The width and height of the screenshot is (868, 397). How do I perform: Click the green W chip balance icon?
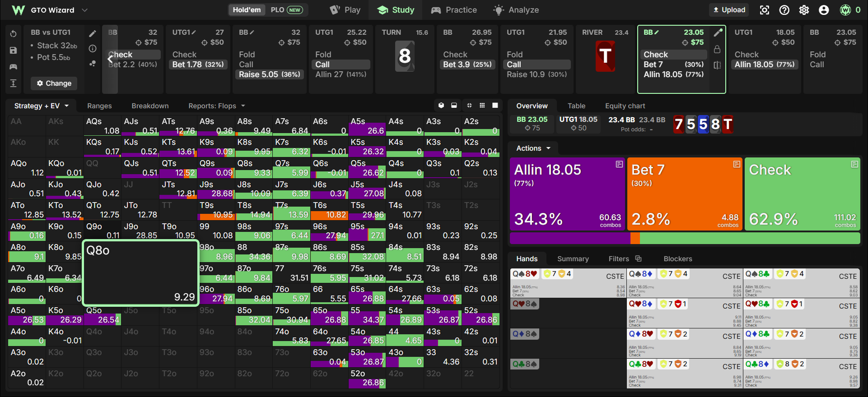coord(845,10)
